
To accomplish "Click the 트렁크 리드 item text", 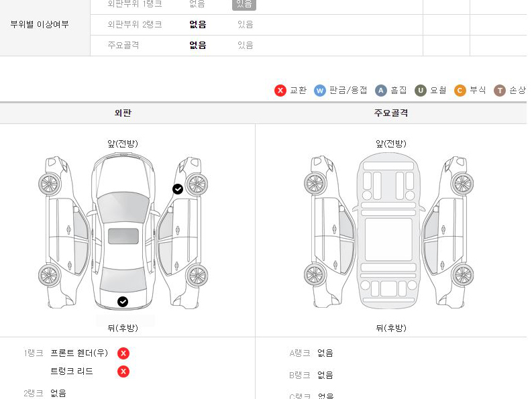I will (x=72, y=372).
